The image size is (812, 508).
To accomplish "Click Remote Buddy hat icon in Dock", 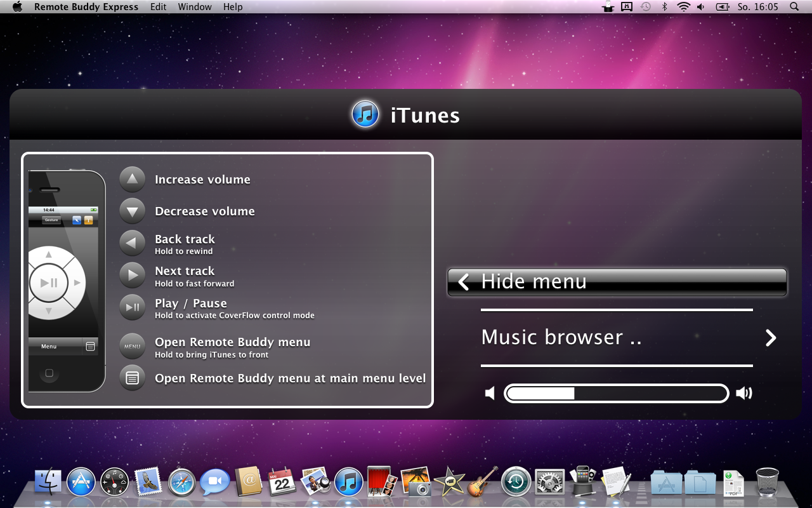I will [584, 481].
